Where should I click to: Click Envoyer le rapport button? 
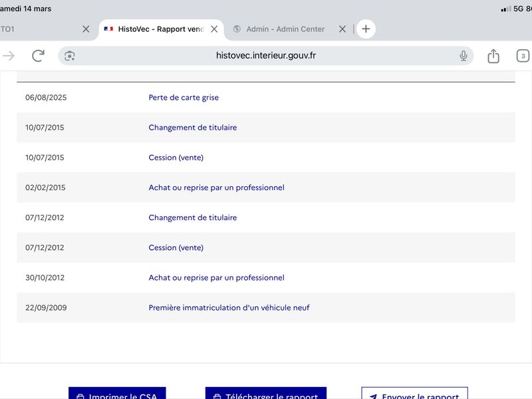(414, 394)
